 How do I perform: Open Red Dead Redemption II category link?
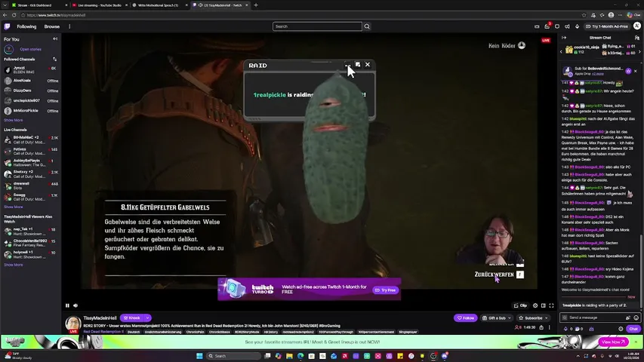(103, 332)
